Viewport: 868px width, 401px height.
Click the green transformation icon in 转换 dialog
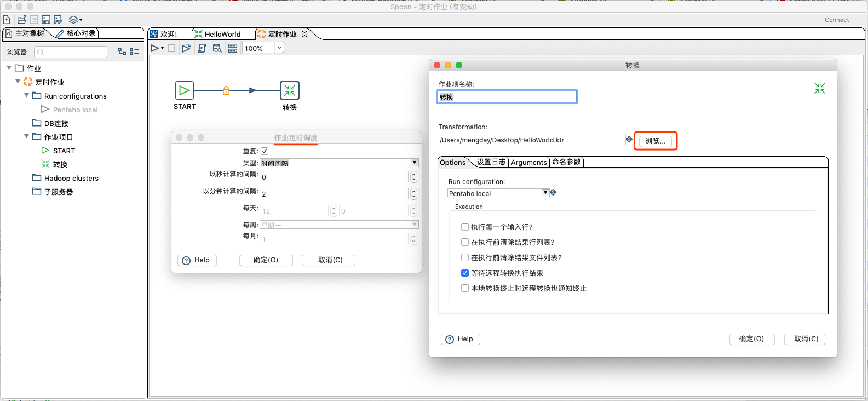pos(820,88)
